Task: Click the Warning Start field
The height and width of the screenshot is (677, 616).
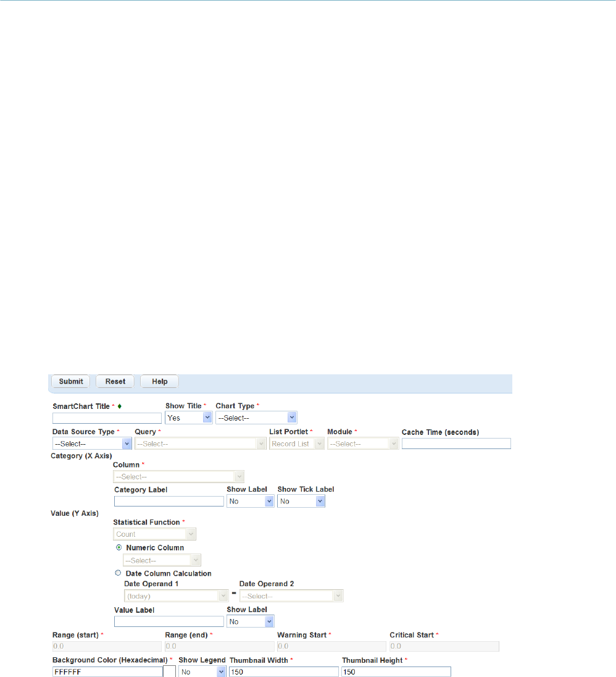Action: [331, 646]
